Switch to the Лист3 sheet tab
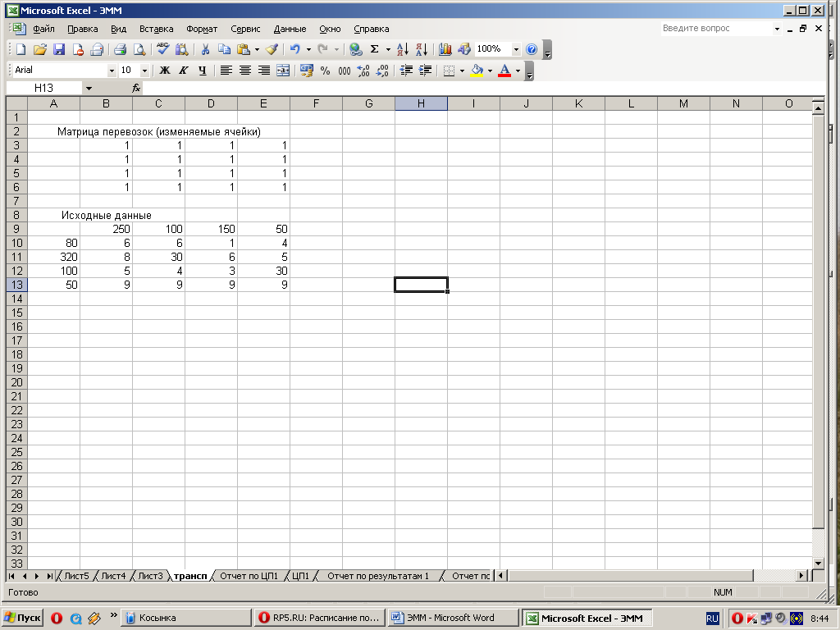Image resolution: width=840 pixels, height=630 pixels. click(x=150, y=576)
